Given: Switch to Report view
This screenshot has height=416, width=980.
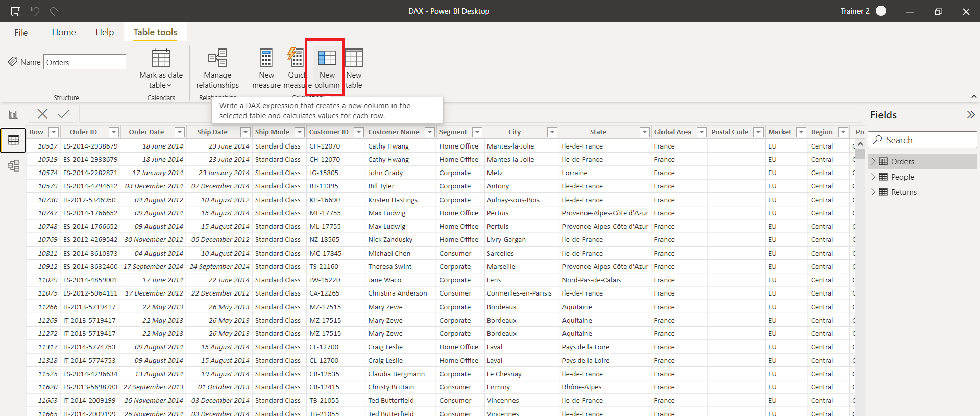Looking at the screenshot, I should (13, 114).
